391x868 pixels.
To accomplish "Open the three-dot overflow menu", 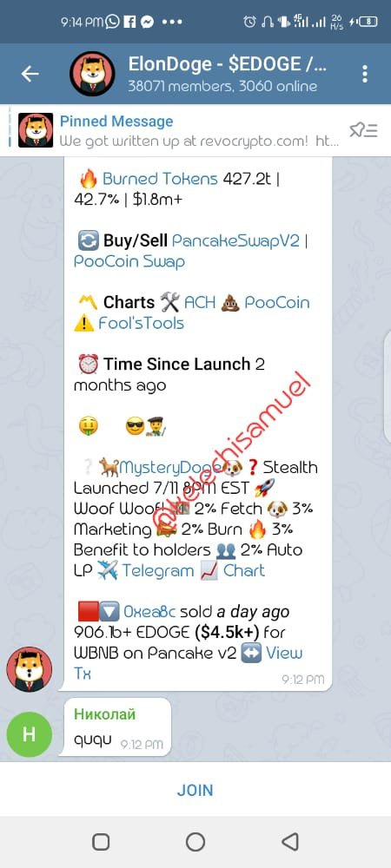I will tap(364, 74).
